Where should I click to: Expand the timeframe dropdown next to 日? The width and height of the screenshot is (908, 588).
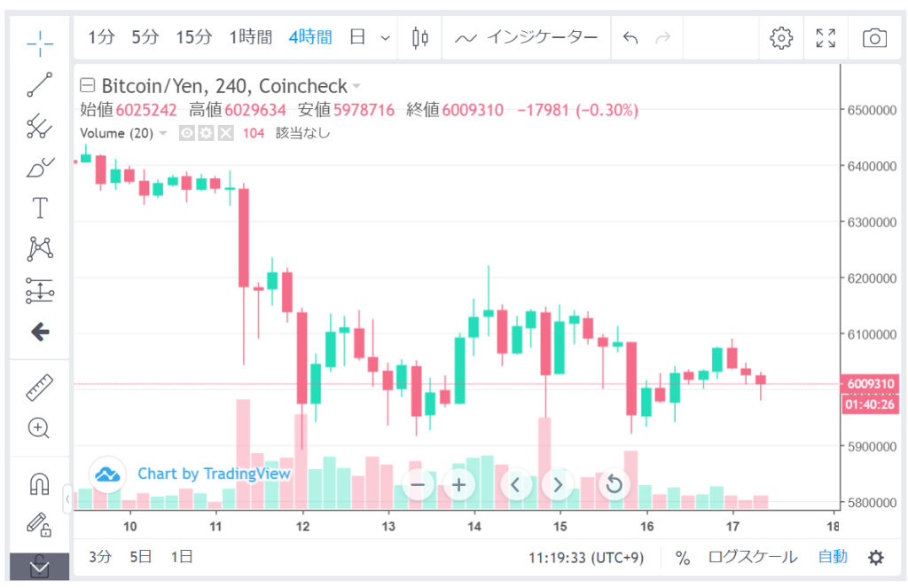point(385,37)
